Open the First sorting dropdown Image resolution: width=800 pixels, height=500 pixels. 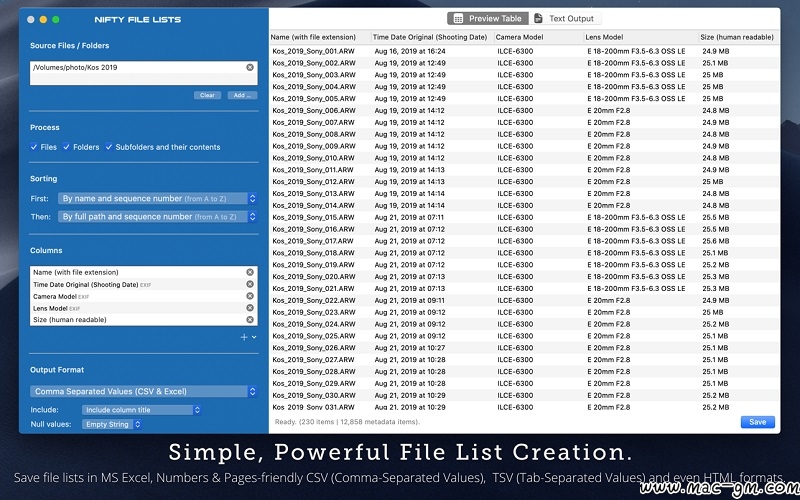point(157,198)
